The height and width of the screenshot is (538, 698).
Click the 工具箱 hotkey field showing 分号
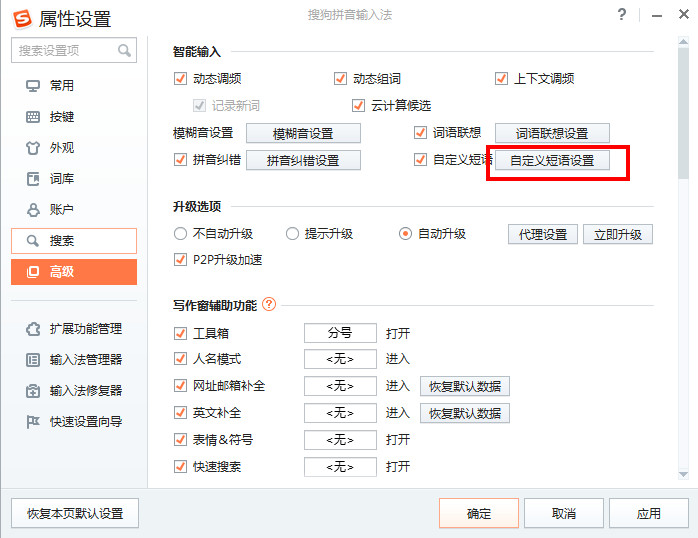pos(340,333)
